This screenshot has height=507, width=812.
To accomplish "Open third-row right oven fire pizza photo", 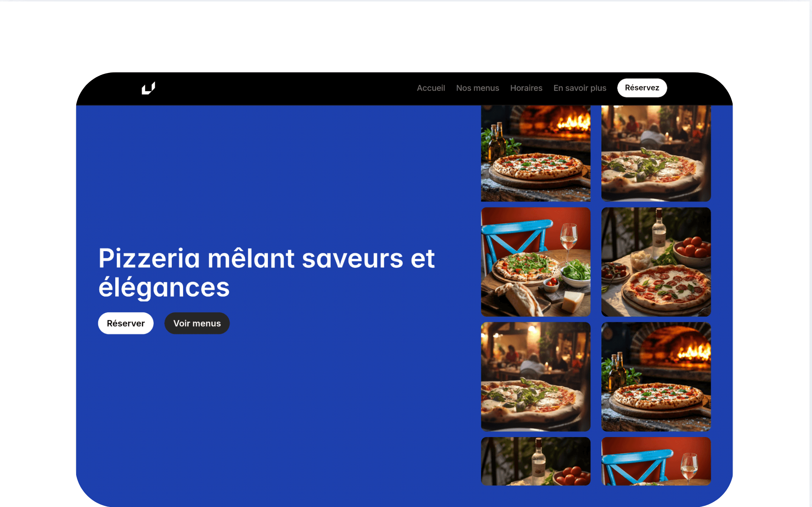I will click(x=656, y=377).
